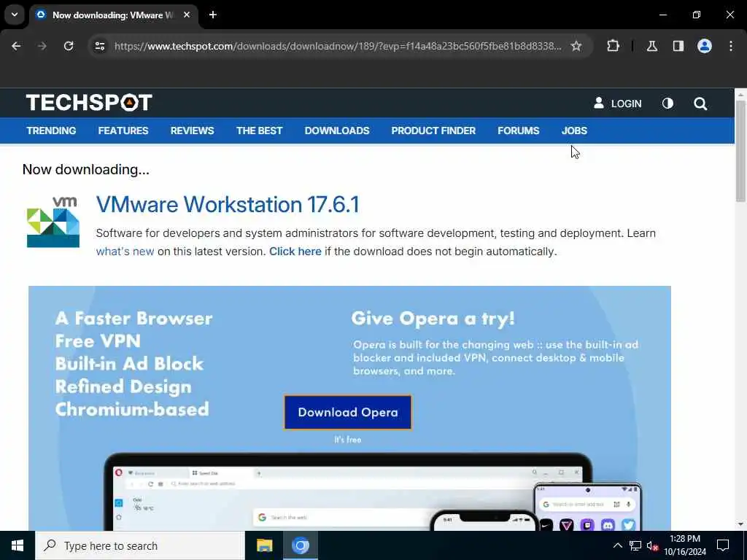Click LOGIN on TechSpot header
The width and height of the screenshot is (747, 560).
[617, 104]
